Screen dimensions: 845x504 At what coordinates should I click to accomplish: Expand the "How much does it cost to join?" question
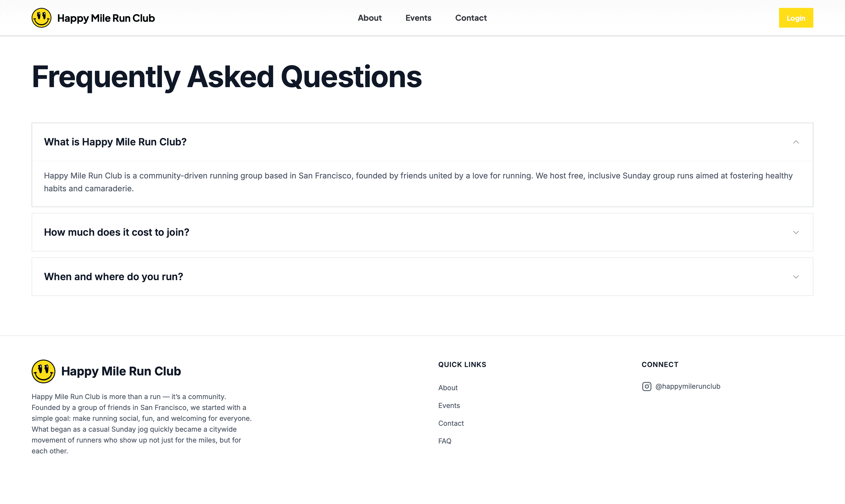pyautogui.click(x=117, y=232)
